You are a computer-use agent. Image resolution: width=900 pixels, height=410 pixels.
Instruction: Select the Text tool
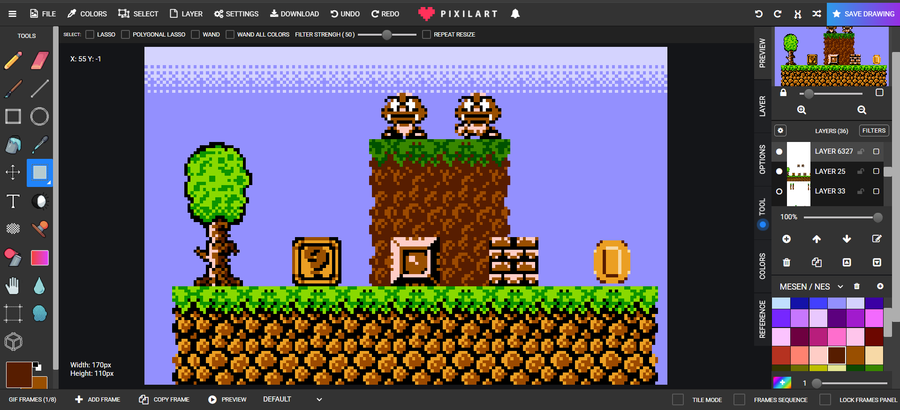pyautogui.click(x=13, y=201)
